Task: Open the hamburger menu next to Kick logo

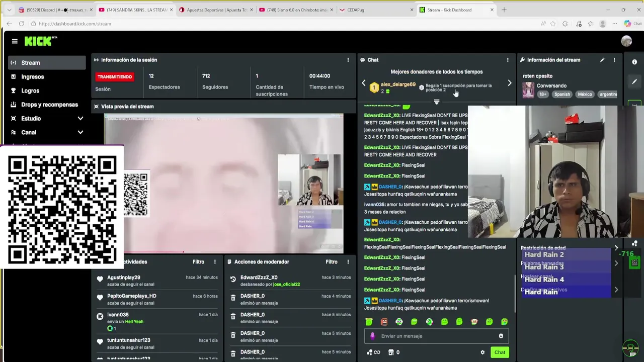Action: point(15,41)
